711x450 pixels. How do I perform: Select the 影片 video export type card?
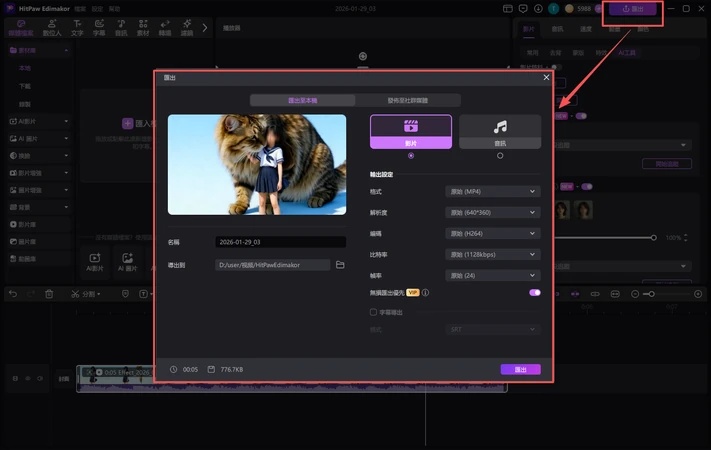coord(410,131)
